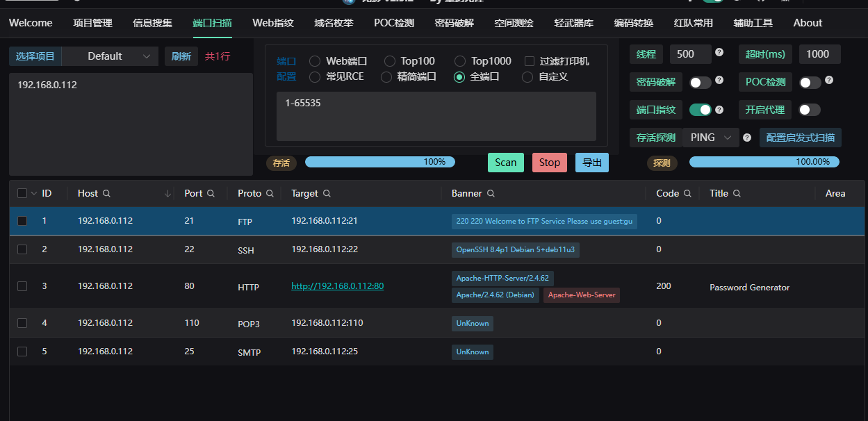Sort by Host using the arrow icon
The height and width of the screenshot is (421, 868).
[167, 194]
